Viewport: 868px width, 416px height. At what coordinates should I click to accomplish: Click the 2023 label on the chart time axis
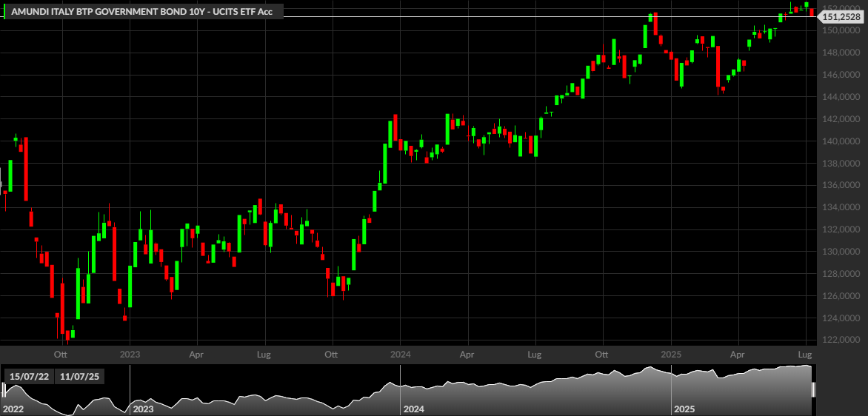pos(130,353)
